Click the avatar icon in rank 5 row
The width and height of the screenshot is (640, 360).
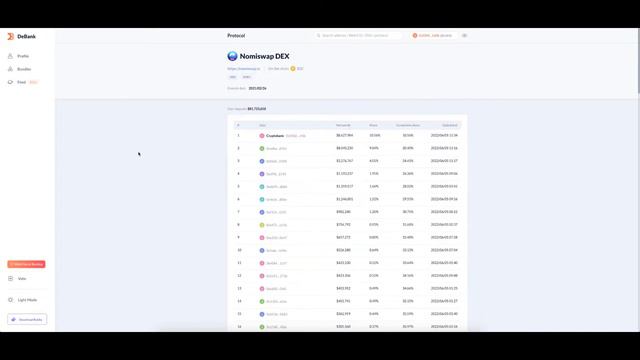click(x=262, y=187)
